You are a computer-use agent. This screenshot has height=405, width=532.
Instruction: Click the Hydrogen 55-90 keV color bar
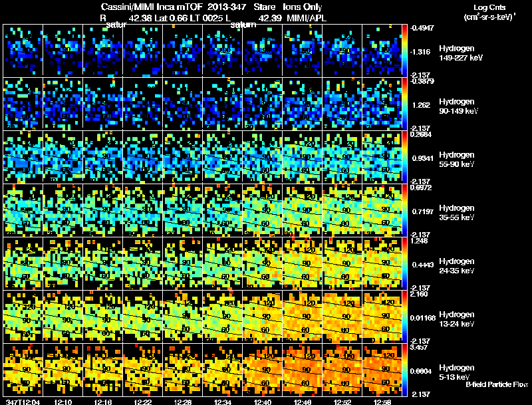pos(405,157)
